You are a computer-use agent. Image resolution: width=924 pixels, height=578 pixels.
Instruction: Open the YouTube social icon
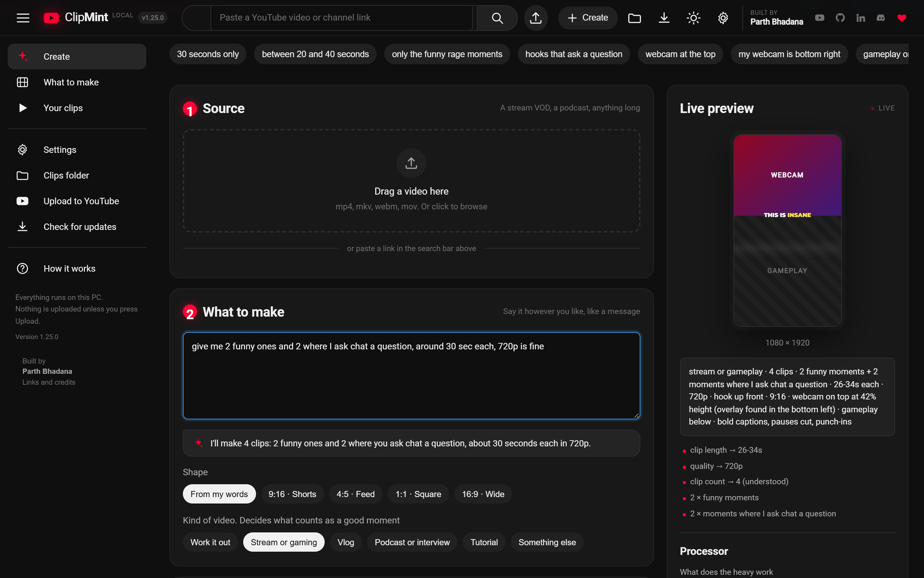click(x=819, y=18)
